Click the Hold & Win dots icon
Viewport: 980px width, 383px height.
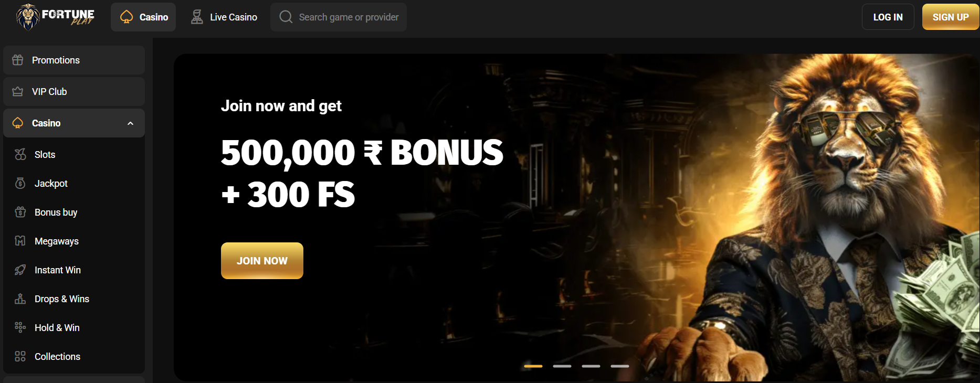(x=20, y=327)
